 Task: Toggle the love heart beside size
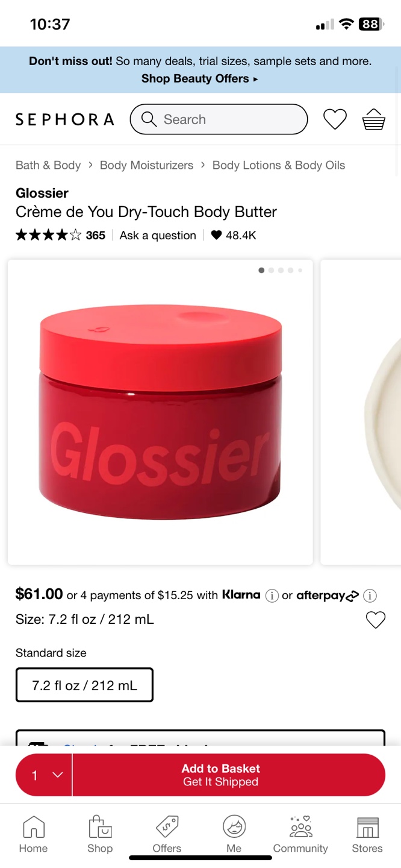point(376,620)
